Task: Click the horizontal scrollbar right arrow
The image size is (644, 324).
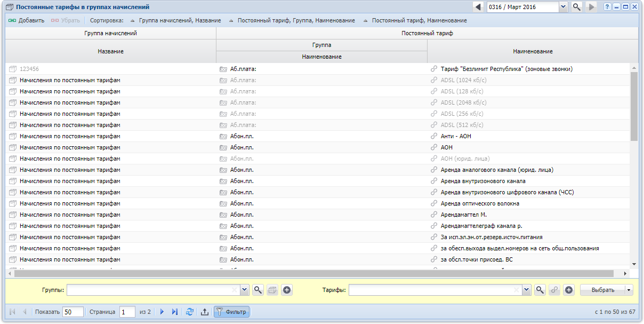Action: (626, 273)
